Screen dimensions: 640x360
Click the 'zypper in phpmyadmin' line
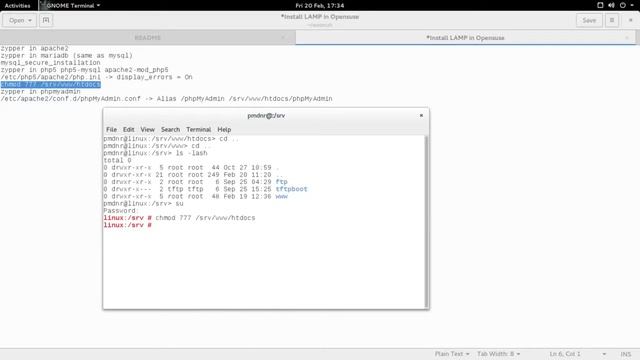(x=40, y=92)
